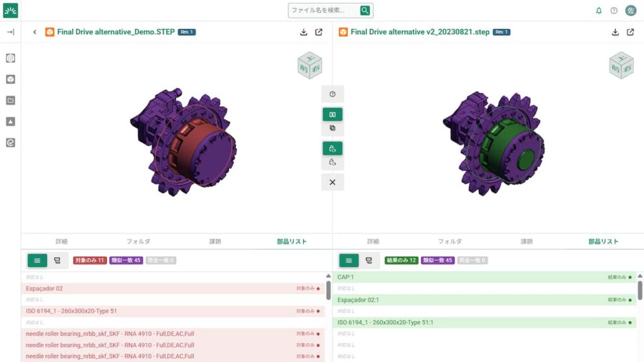Go back using the left chevron

[35, 32]
